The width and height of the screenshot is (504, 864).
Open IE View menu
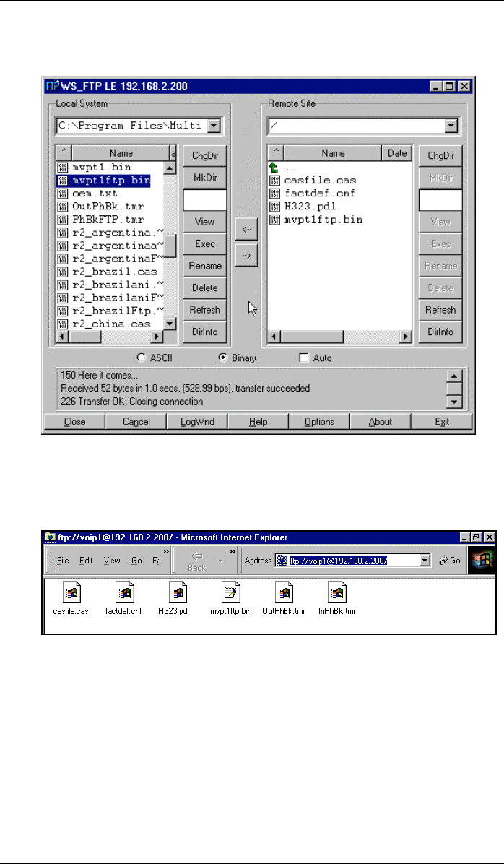point(112,561)
